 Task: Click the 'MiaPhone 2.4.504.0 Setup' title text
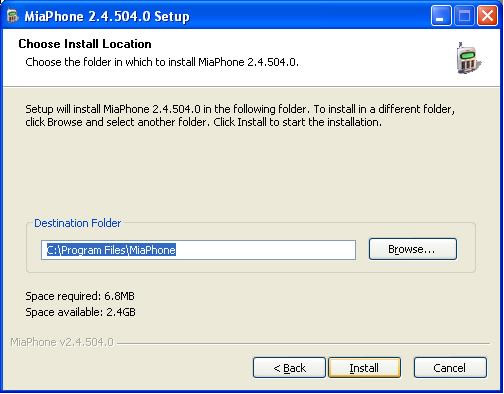coord(107,16)
